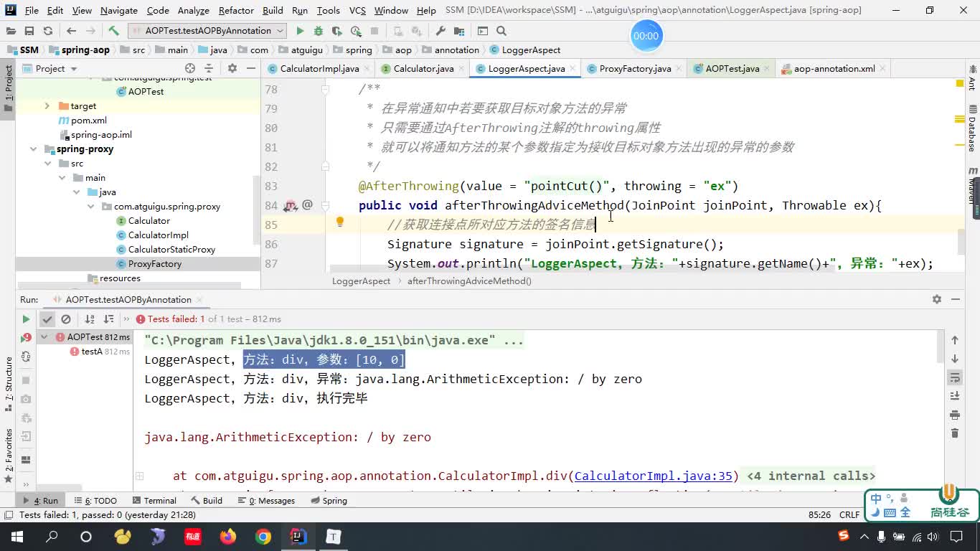Collapse the spring-proxy module

(x=33, y=149)
